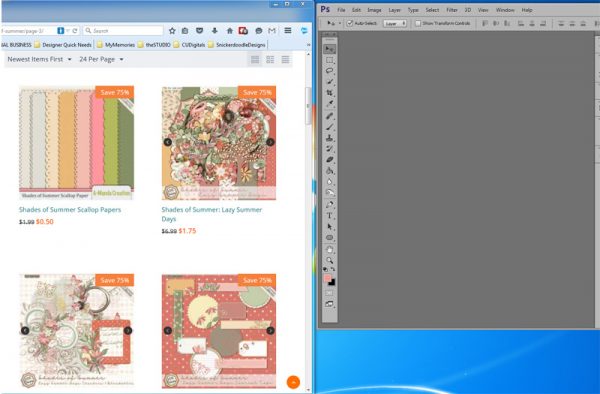The width and height of the screenshot is (600, 394).
Task: Bookmark this page with star icon
Action: coord(172,31)
